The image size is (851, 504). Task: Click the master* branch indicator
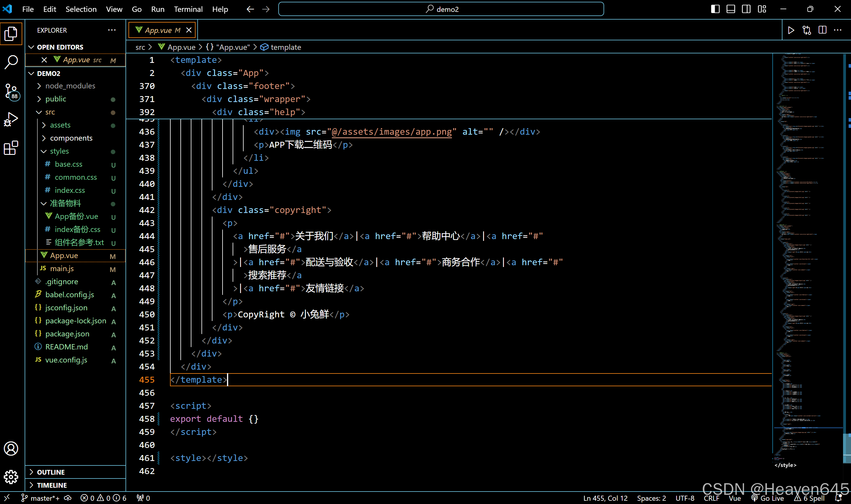[40, 498]
